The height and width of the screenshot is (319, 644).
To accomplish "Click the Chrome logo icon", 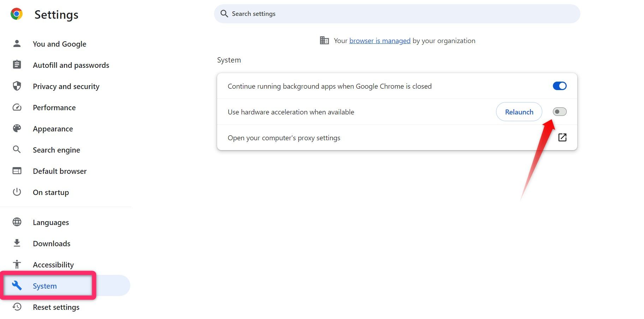I will point(16,14).
